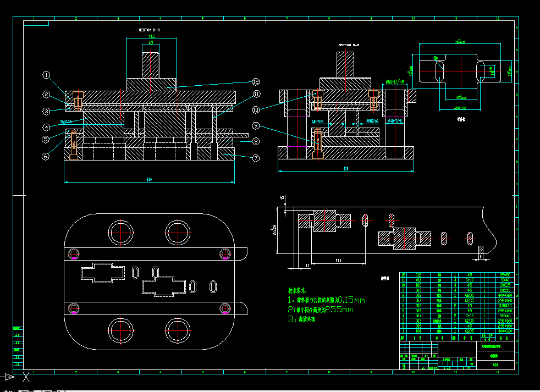Select the 40 dimension under the 115 dimension
The height and width of the screenshot is (392, 540).
151,43
